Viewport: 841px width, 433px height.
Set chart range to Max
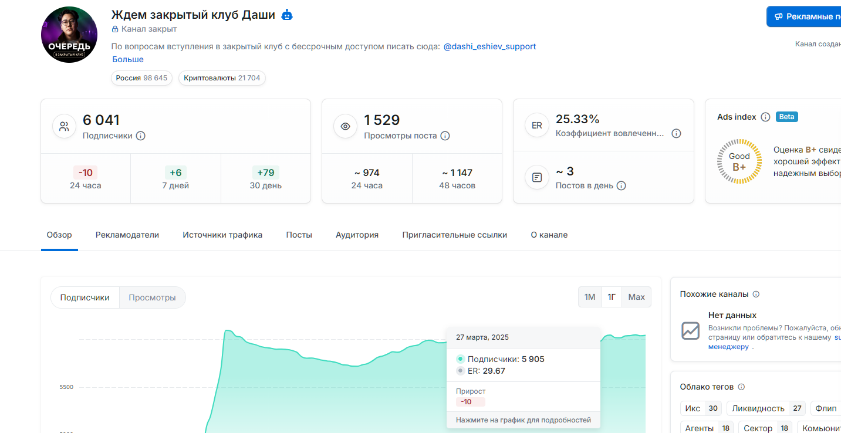point(637,297)
